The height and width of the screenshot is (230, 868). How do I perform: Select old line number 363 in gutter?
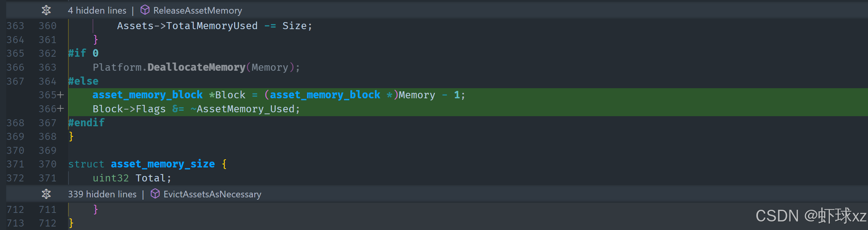click(x=15, y=26)
